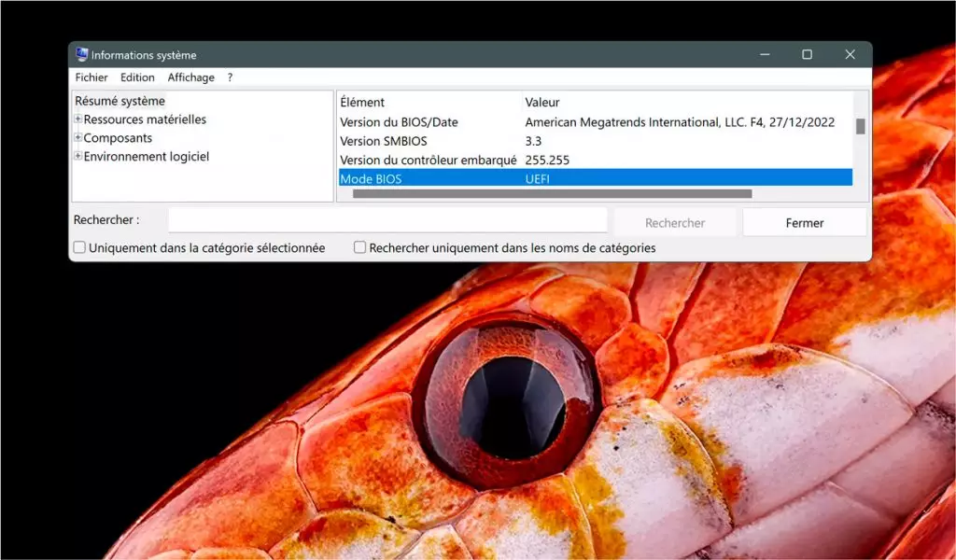Image resolution: width=956 pixels, height=560 pixels.
Task: Click the horizontal scrollbar of details list
Action: 553,194
